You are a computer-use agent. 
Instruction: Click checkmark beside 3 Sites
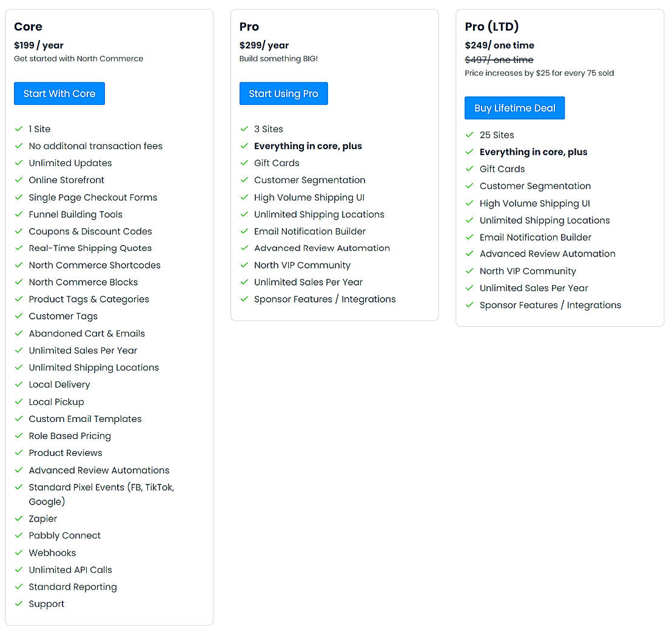(x=244, y=129)
